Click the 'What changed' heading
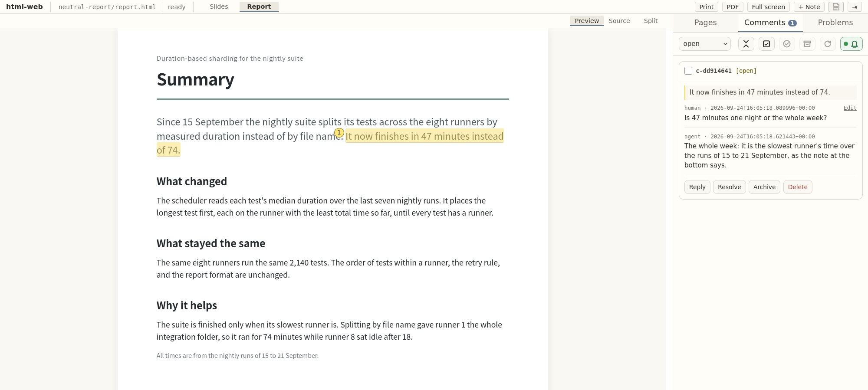Viewport: 868px width, 390px height. click(192, 181)
